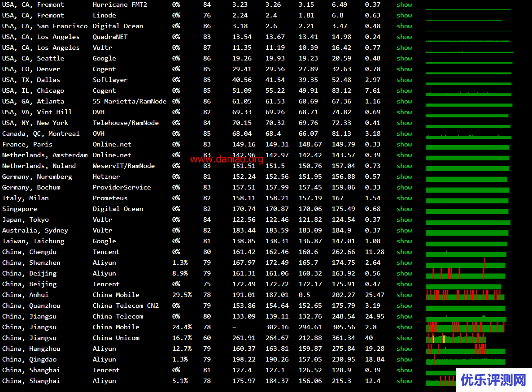Click the '24.4%' loss value

click(x=182, y=327)
